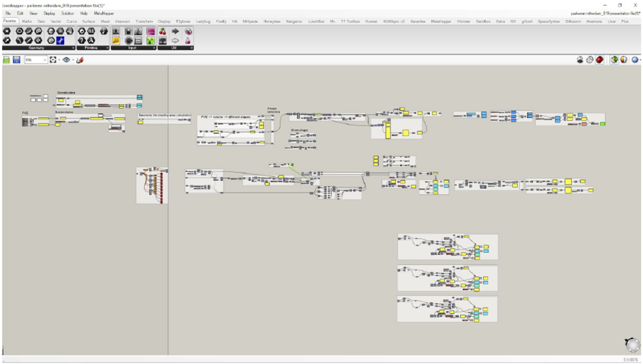The height and width of the screenshot is (364, 643).
Task: Click the sketch markup pen icon
Action: point(80,60)
